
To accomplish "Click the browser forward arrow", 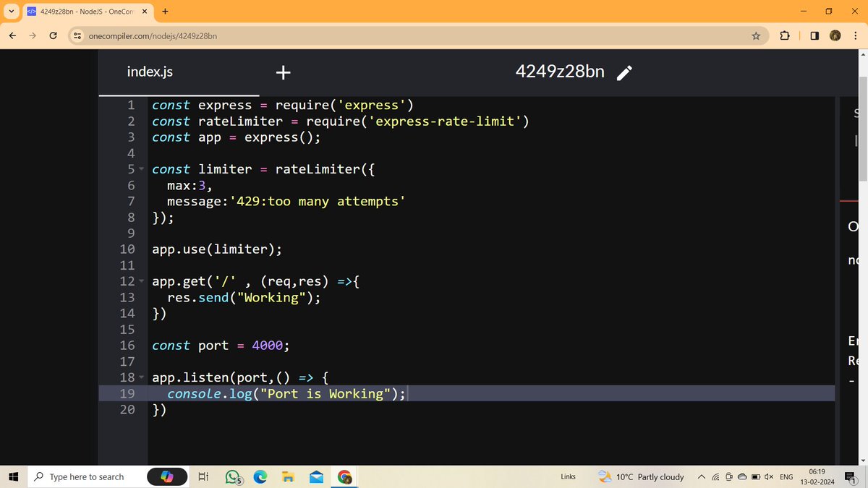I will [x=33, y=35].
